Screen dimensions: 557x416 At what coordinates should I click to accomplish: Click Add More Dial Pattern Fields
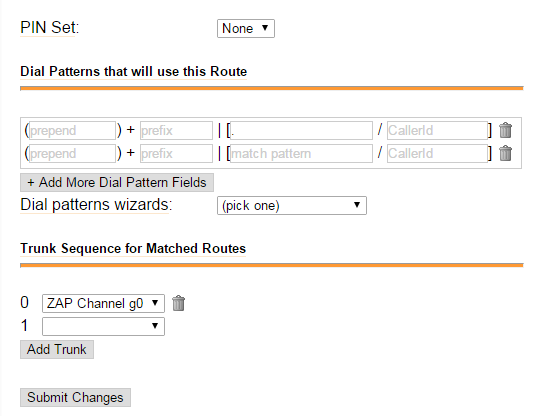pyautogui.click(x=117, y=183)
